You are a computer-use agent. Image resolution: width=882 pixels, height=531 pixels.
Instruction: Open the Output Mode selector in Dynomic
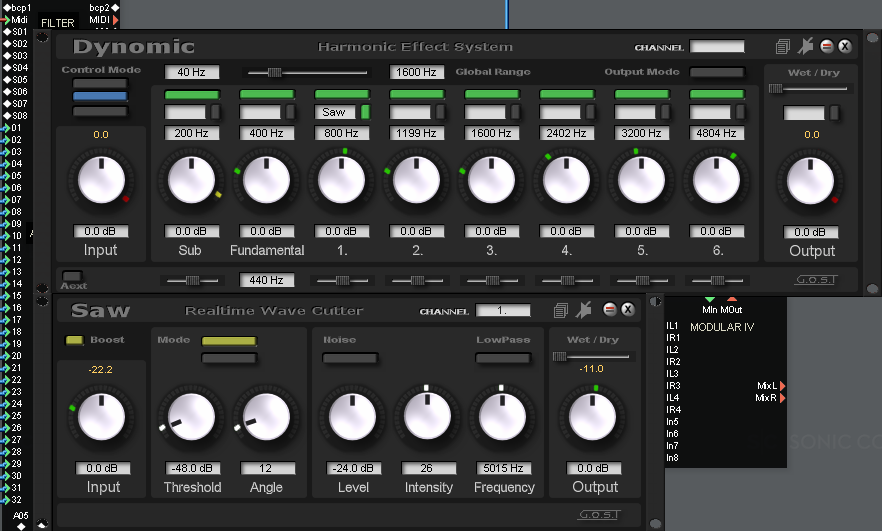coord(717,72)
